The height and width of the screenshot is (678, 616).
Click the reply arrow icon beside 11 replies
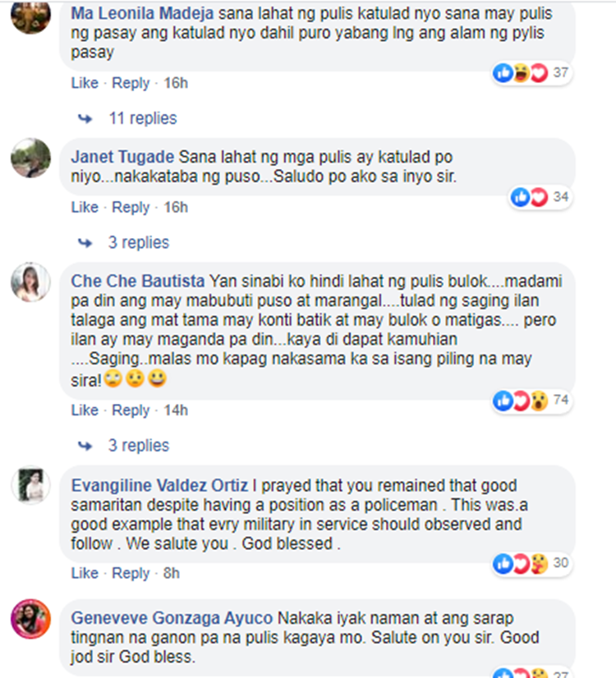click(85, 118)
